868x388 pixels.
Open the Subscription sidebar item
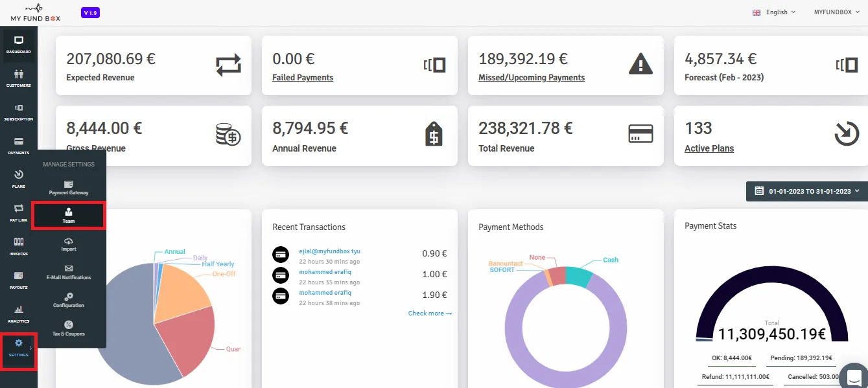coord(18,111)
